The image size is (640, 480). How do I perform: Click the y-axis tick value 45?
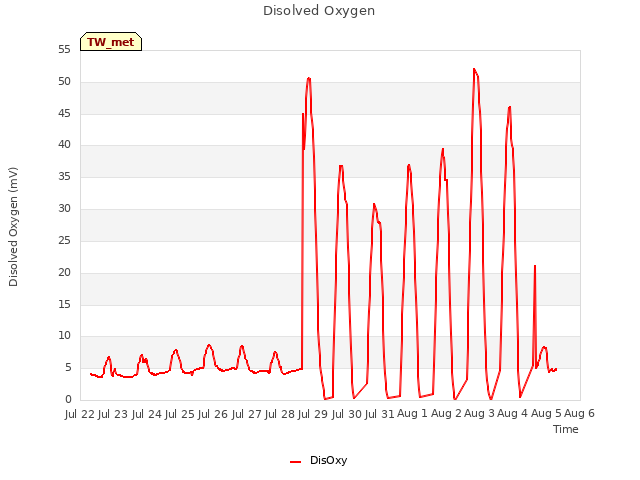[64, 113]
